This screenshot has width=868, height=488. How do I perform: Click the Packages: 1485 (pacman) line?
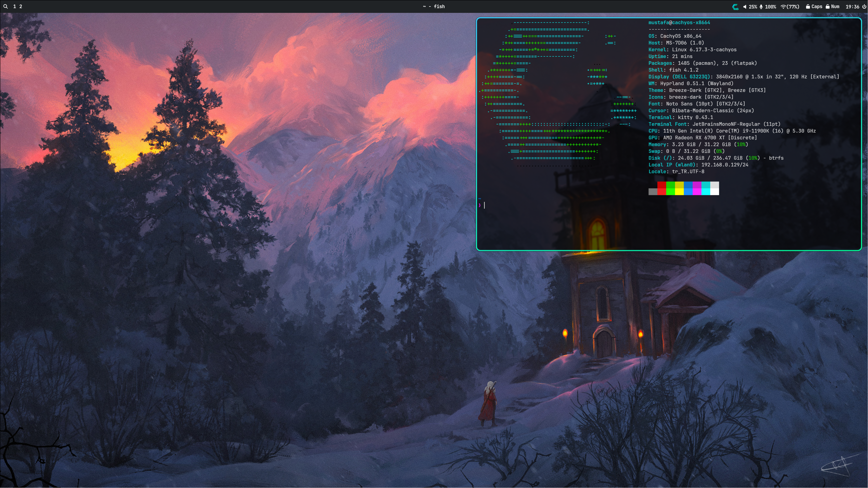point(702,63)
